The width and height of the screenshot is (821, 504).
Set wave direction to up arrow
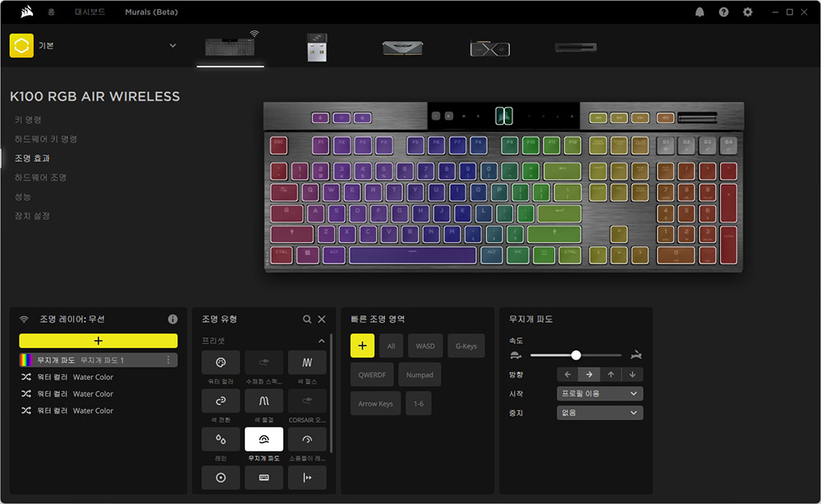tap(611, 375)
